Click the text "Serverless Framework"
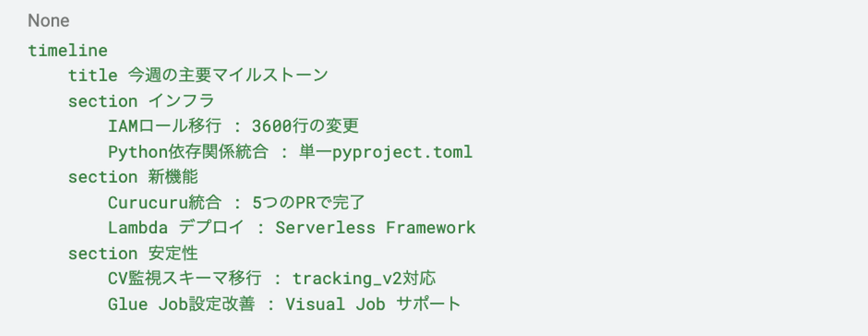 point(376,228)
